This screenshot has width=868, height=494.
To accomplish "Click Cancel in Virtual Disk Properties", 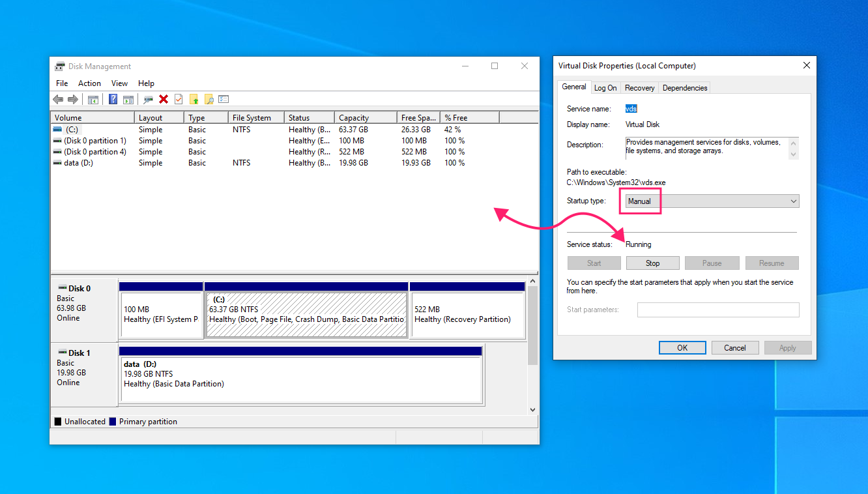I will 735,348.
